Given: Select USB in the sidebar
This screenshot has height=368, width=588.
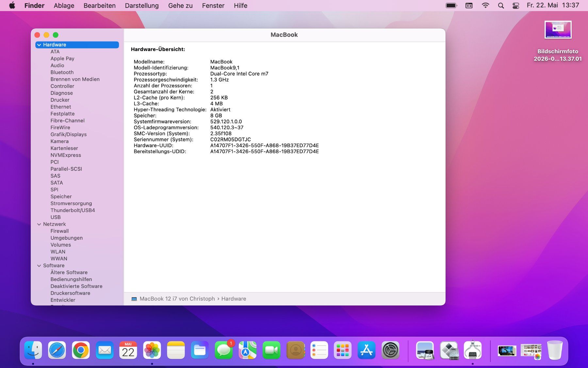Looking at the screenshot, I should [56, 217].
